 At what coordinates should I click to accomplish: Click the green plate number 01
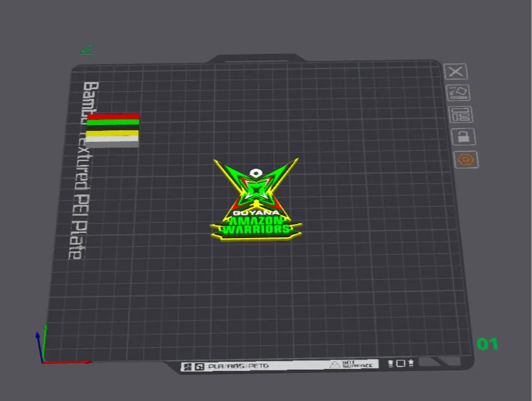coord(487,344)
